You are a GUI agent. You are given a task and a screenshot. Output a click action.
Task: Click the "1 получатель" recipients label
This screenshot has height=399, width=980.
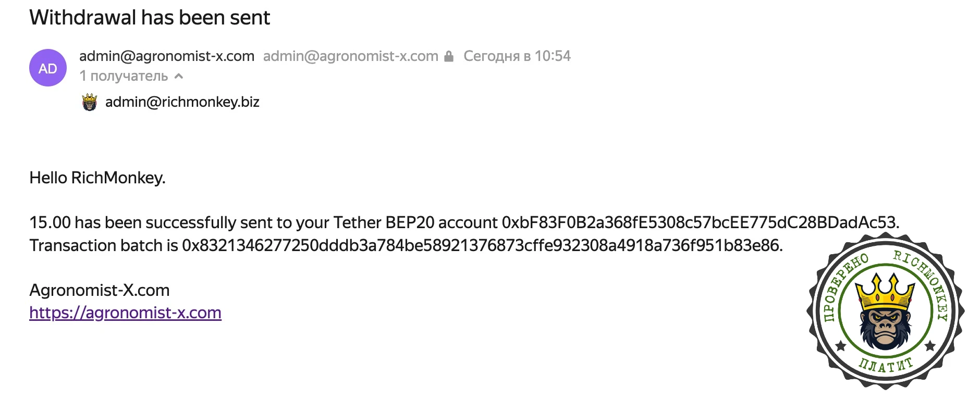(x=124, y=76)
